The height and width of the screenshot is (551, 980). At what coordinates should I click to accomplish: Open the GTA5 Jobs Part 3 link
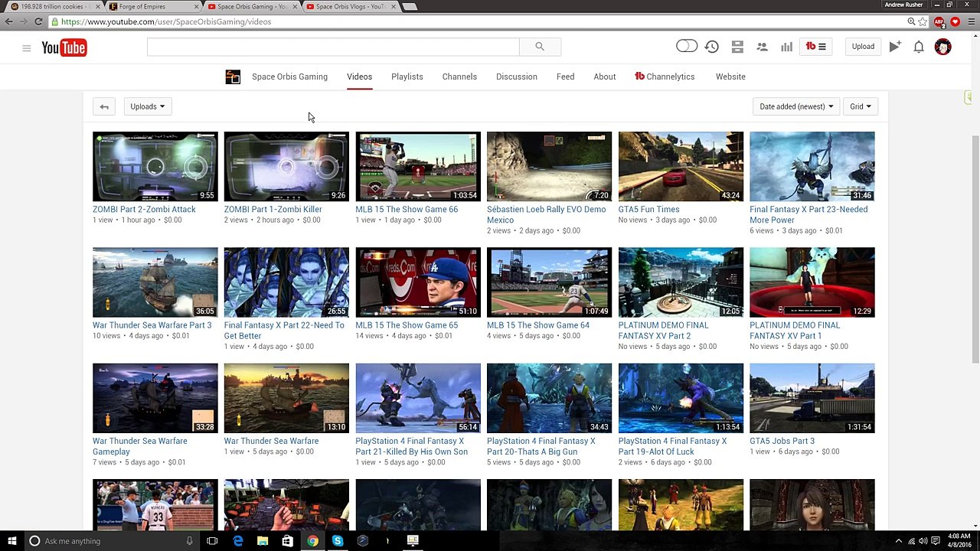click(x=782, y=441)
